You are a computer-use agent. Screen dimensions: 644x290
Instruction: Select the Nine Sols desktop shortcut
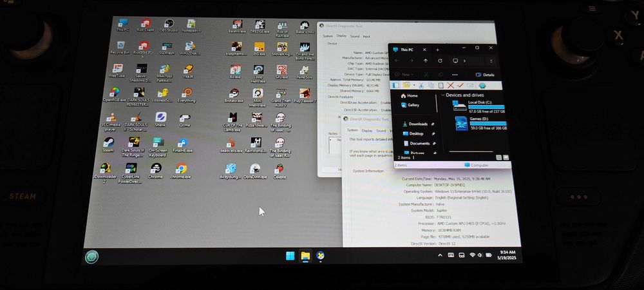pyautogui.click(x=305, y=72)
